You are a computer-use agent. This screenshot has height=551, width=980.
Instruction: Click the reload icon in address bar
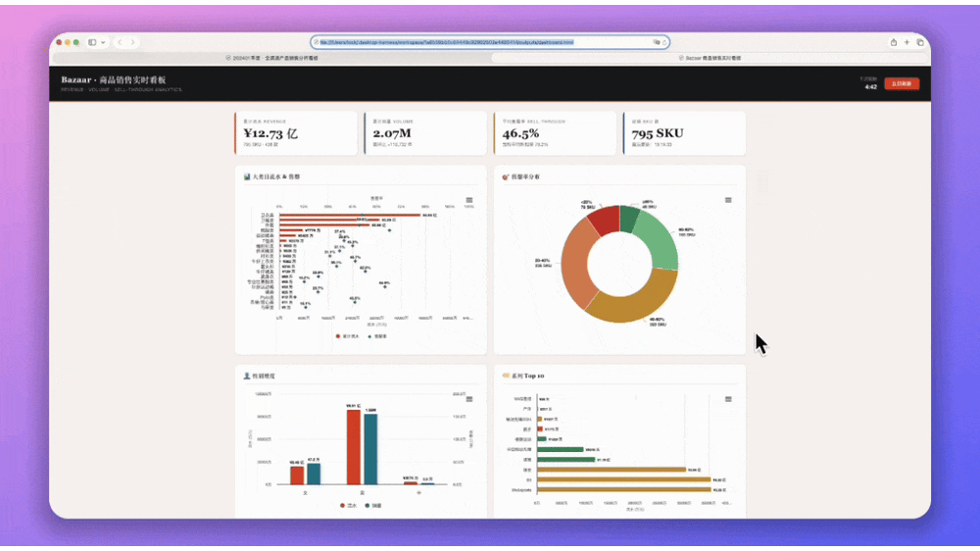coord(664,42)
